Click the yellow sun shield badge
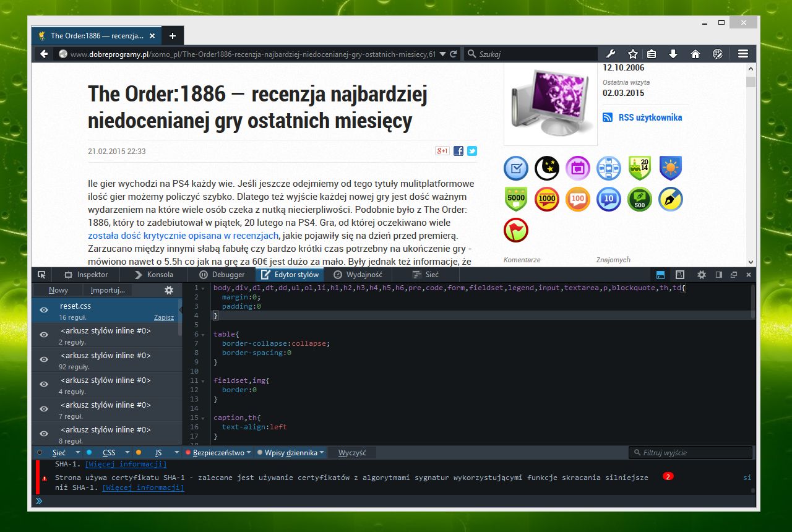Screen dimensions: 792x532 (x=671, y=168)
